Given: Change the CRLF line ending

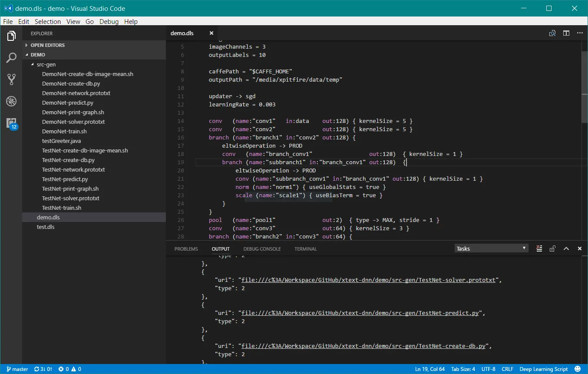Looking at the screenshot, I should (x=507, y=369).
